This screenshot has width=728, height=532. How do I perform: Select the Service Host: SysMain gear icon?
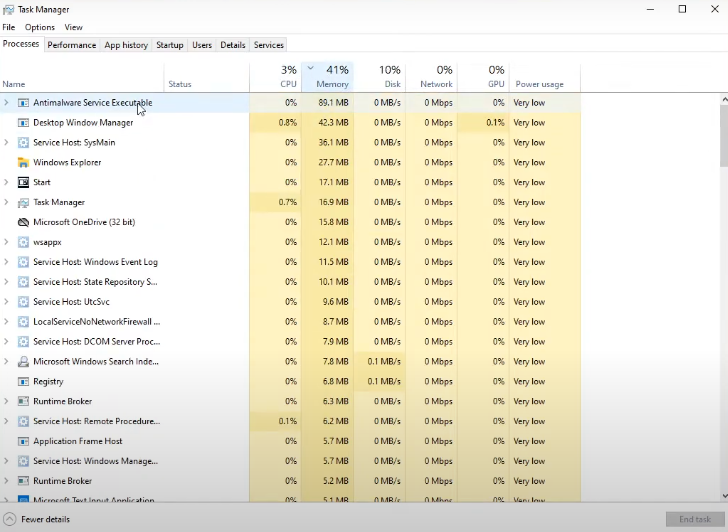pos(23,143)
